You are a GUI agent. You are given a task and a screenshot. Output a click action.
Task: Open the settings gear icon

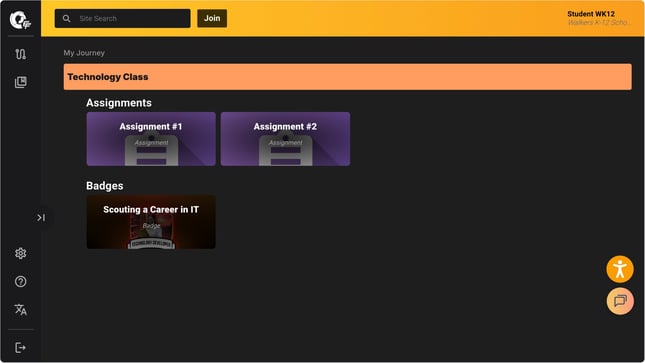[21, 253]
